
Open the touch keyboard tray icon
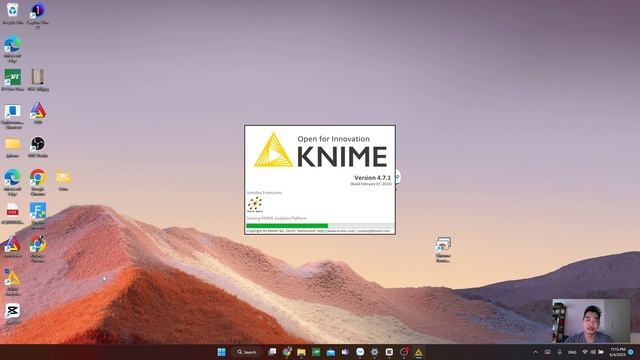[548, 352]
